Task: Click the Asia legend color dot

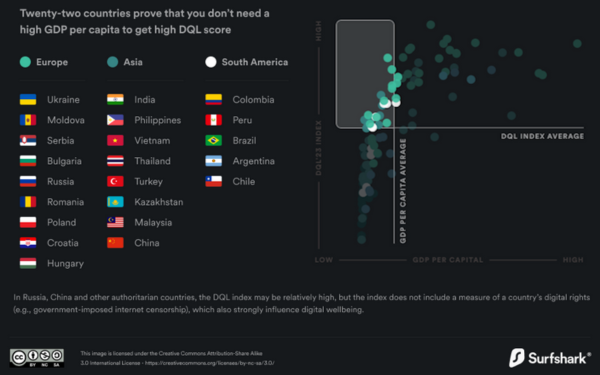Action: 112,62
